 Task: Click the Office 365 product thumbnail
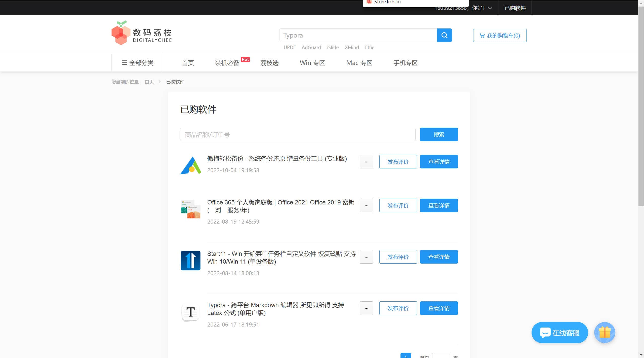tap(191, 209)
